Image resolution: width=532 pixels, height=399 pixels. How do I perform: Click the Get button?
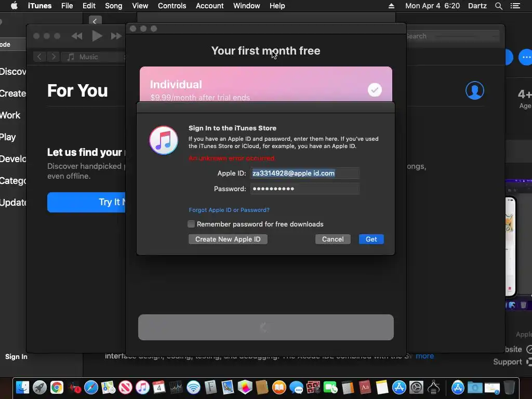371,239
